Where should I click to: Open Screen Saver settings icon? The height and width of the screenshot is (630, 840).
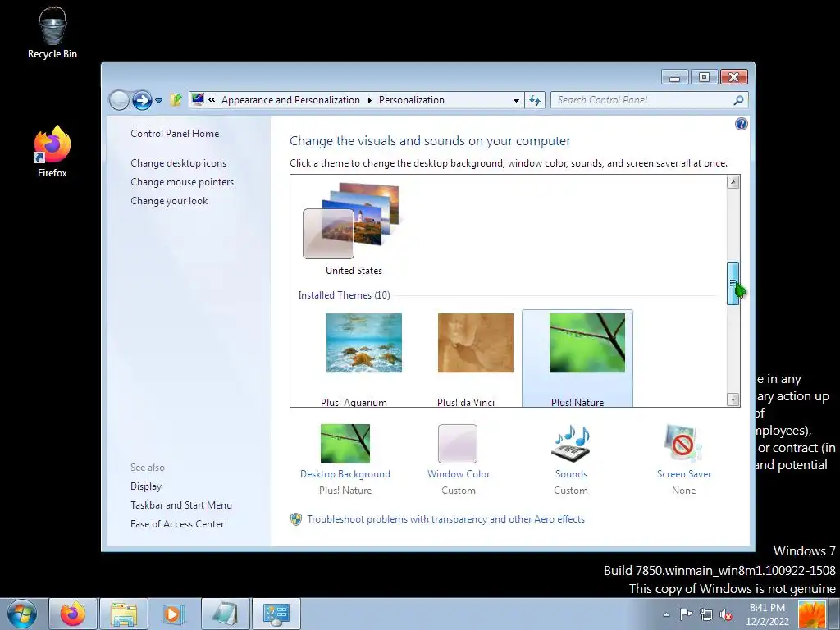click(x=683, y=443)
